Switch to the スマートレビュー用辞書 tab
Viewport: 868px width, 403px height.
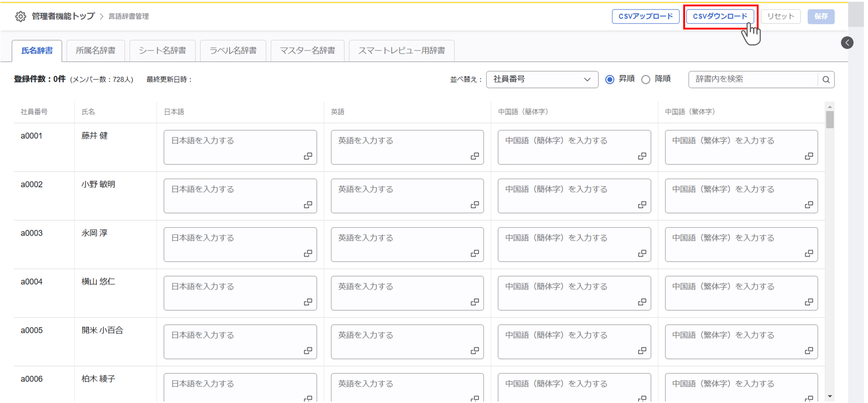(x=402, y=50)
